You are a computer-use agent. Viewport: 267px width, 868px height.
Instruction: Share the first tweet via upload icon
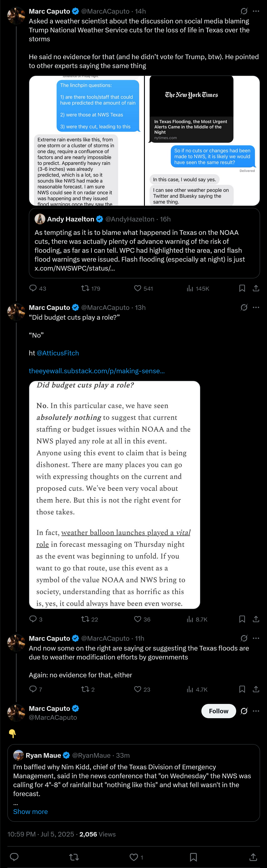[x=256, y=288]
